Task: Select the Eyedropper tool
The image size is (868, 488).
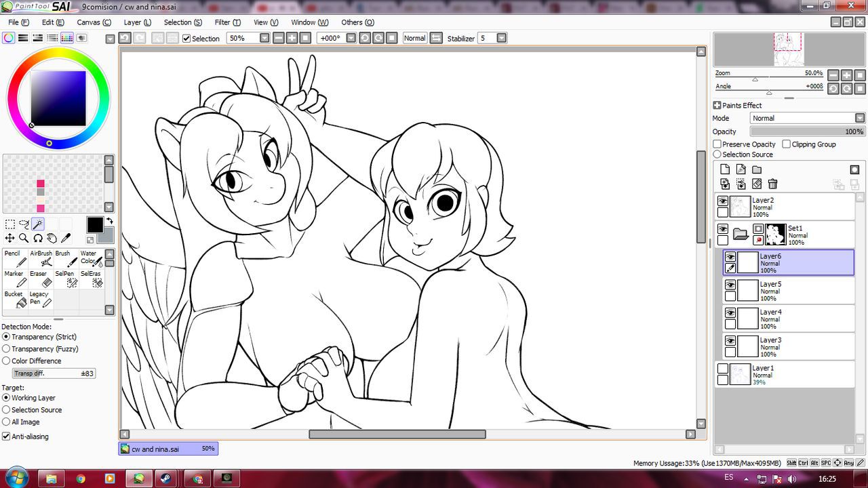Action: click(x=66, y=238)
